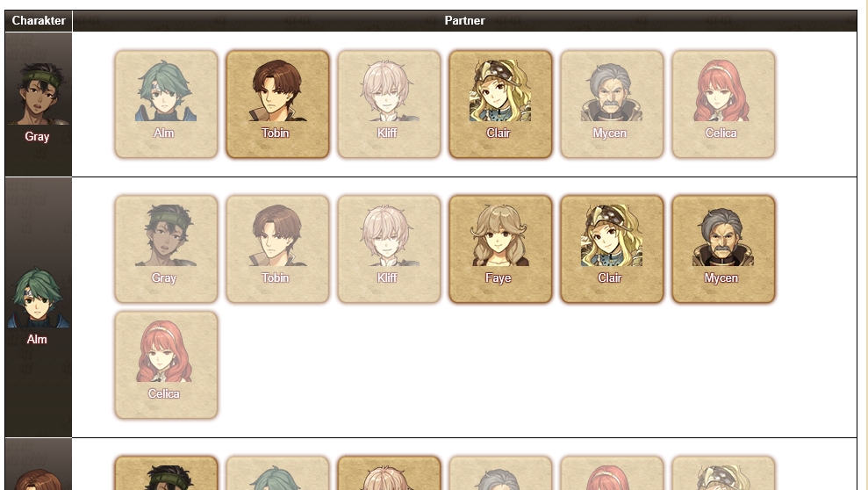868x490 pixels.
Task: Open Celica card in Gray's row
Action: pos(723,104)
